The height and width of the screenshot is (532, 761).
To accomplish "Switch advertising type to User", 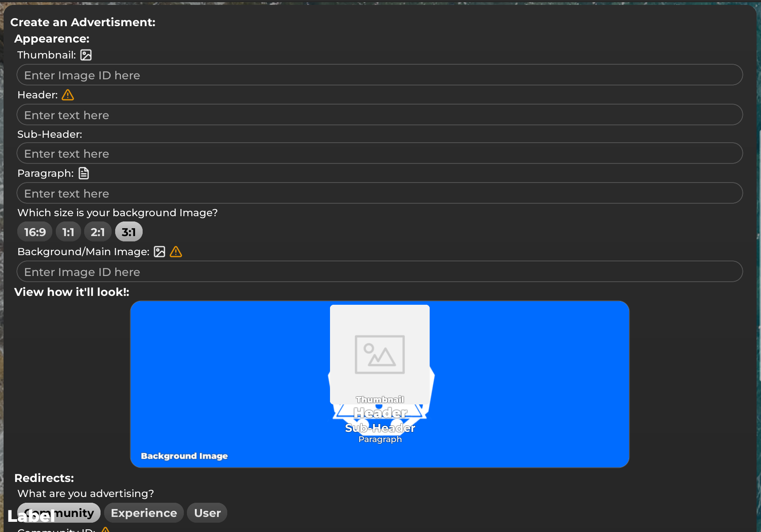I will (x=207, y=513).
